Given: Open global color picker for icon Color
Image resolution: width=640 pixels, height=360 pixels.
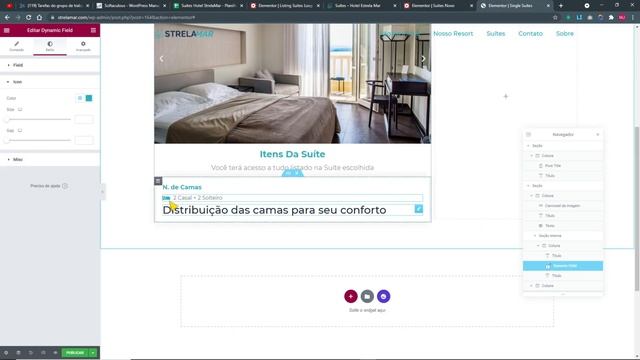Looking at the screenshot, I should (80, 98).
